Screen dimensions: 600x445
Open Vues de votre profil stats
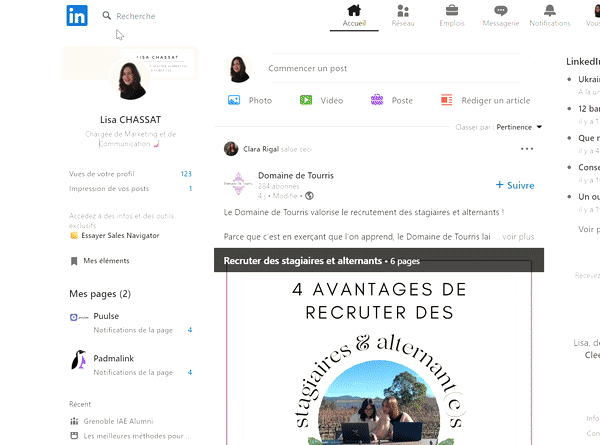130,174
